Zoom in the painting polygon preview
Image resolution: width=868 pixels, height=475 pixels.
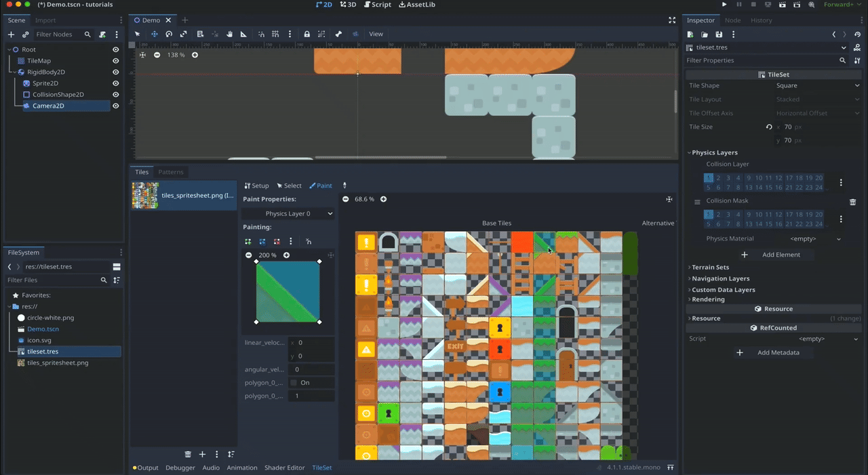(286, 255)
